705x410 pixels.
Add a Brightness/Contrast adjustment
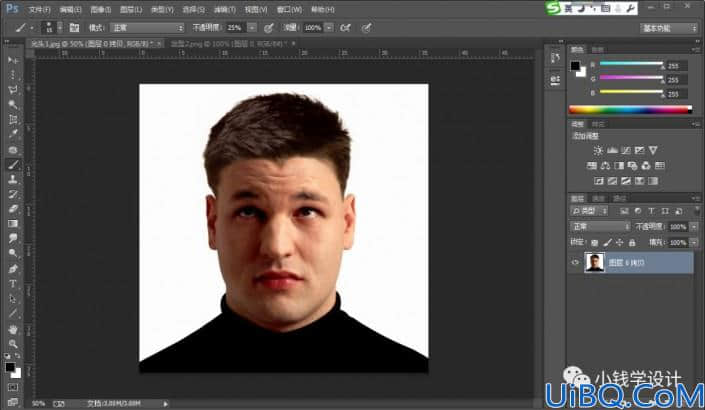point(598,150)
